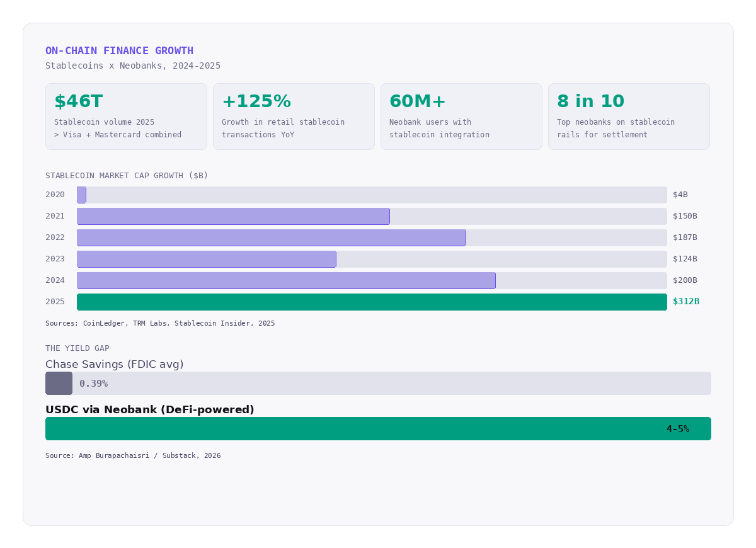Click 'Stablecoin volume 2025' description
The image size is (756, 548).
click(104, 122)
